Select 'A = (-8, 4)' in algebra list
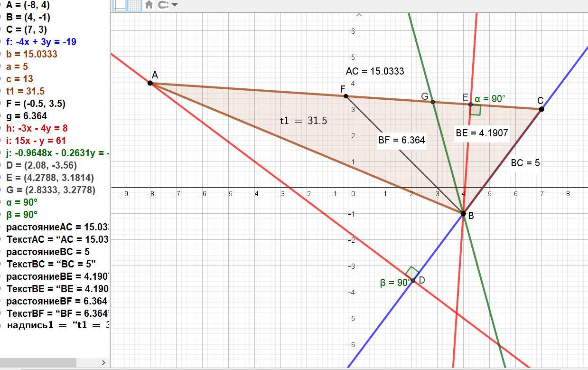This screenshot has width=588, height=370. [x=28, y=5]
